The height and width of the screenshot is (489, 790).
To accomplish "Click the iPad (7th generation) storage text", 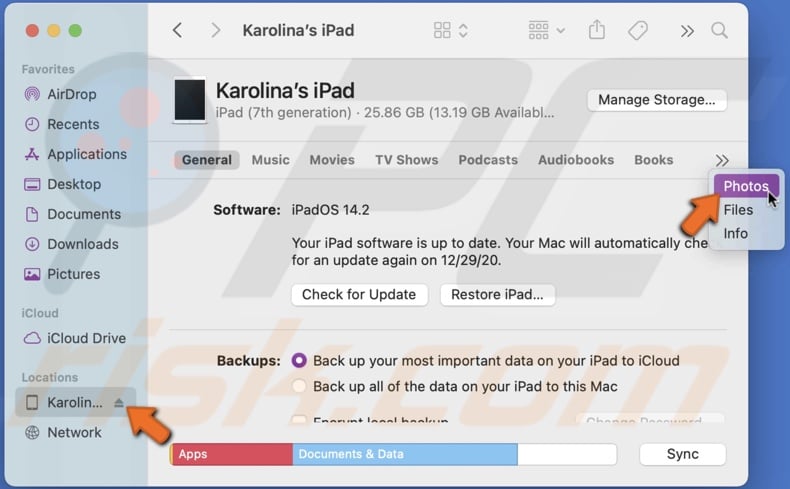I will click(x=384, y=112).
